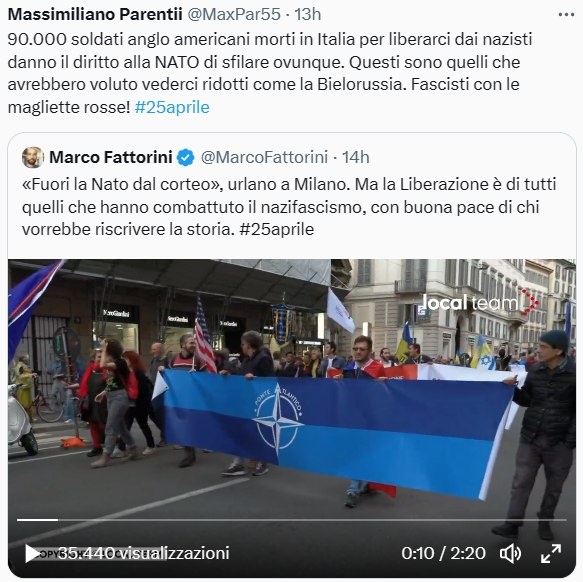Open the quoted tweet's 14h timestamp
583x582 pixels.
(355, 157)
